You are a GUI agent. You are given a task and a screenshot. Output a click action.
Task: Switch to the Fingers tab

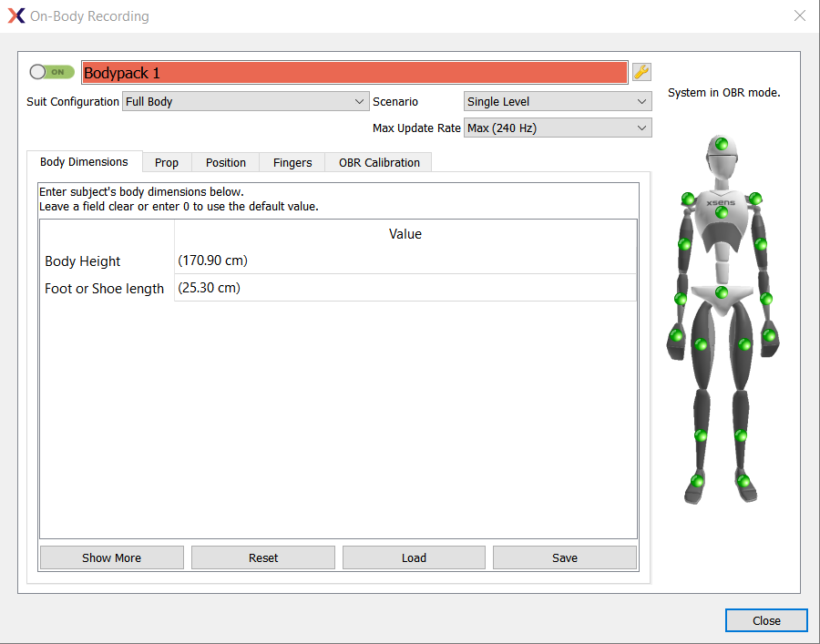tap(292, 162)
